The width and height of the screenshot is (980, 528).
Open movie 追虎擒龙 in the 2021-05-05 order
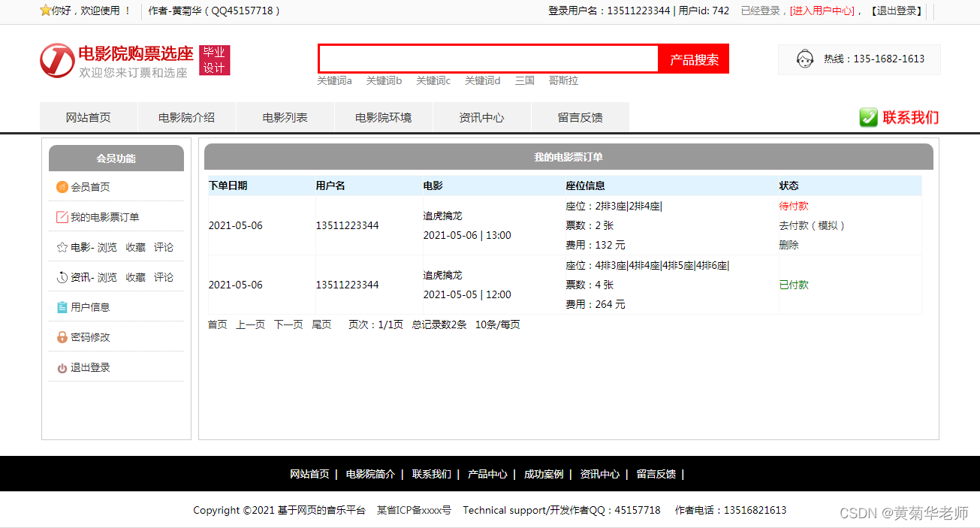(x=443, y=275)
